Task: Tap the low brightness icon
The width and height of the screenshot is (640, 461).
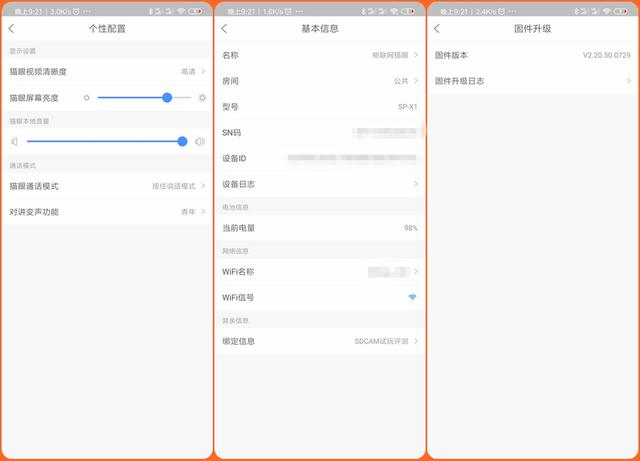Action: tap(87, 98)
